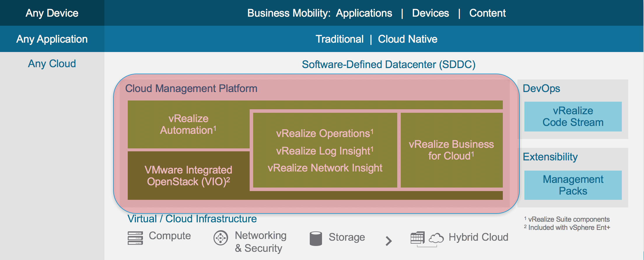644x260 pixels.
Task: Click the Business Mobility: label
Action: point(289,13)
